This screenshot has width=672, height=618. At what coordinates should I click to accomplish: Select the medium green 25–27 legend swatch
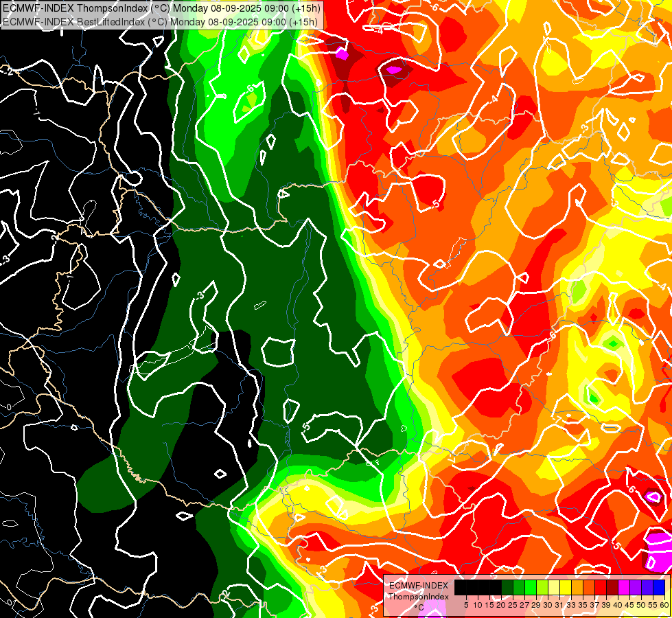tap(519, 587)
